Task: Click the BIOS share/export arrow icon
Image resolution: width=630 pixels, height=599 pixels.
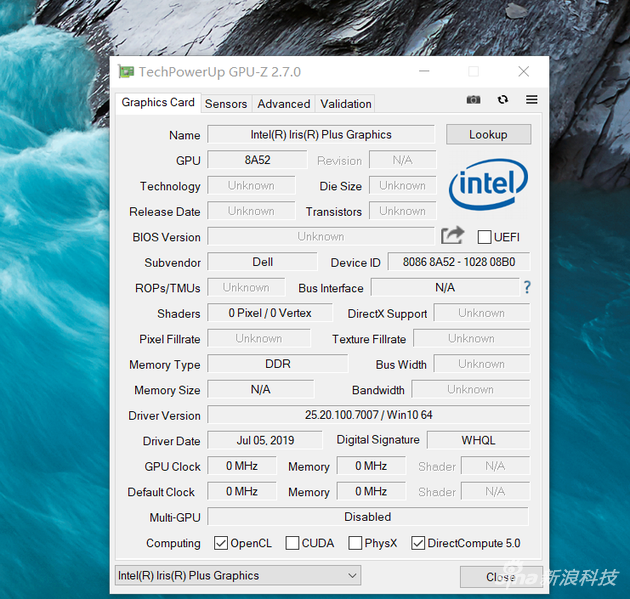Action: pos(453,236)
